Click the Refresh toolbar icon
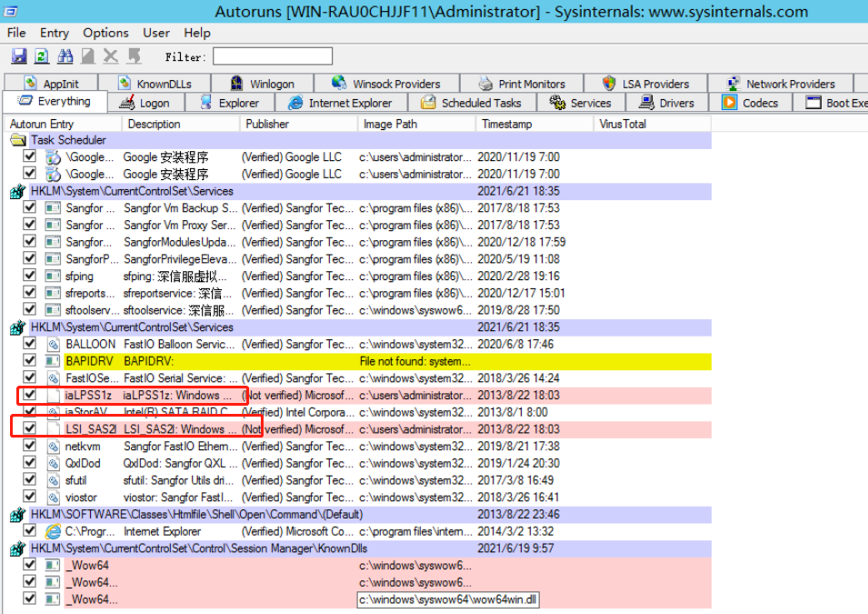 [x=41, y=56]
